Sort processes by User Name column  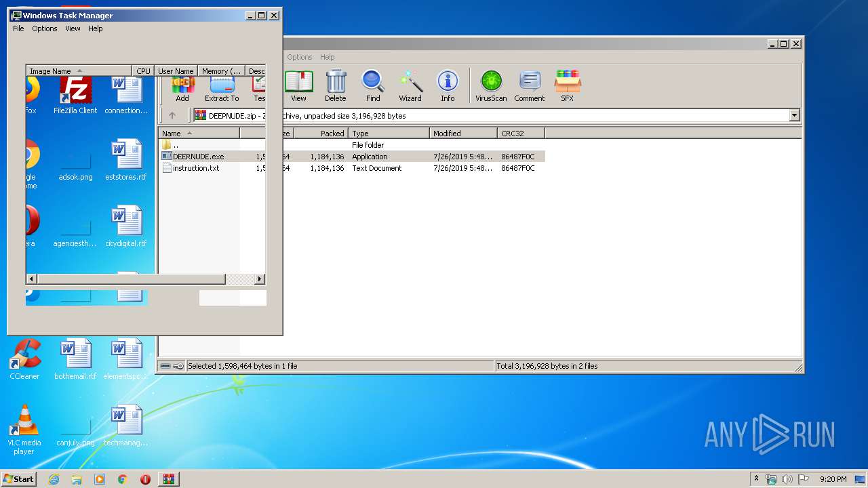click(176, 70)
